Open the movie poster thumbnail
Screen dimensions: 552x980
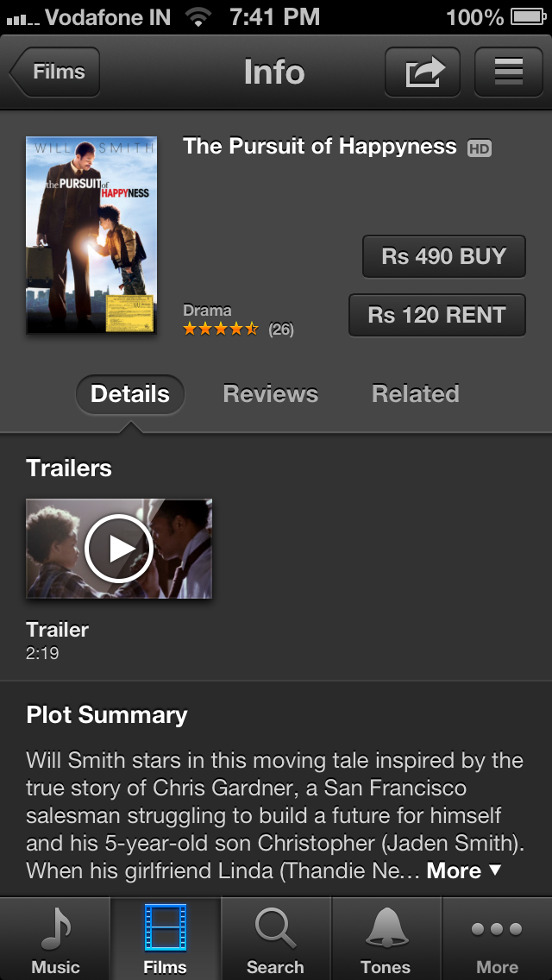[x=91, y=235]
